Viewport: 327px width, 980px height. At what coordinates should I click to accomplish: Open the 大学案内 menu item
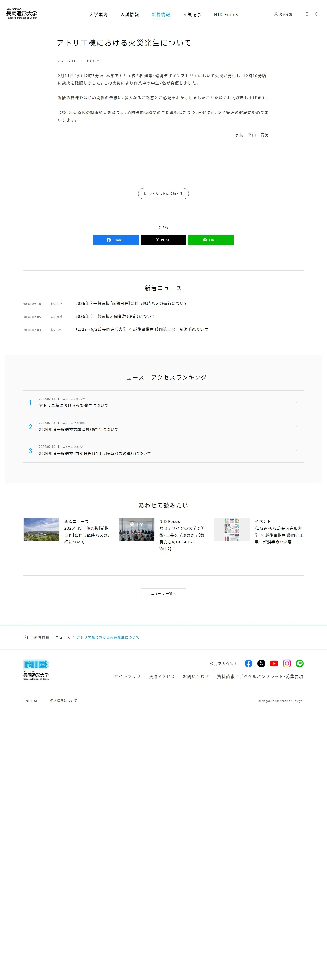click(99, 15)
